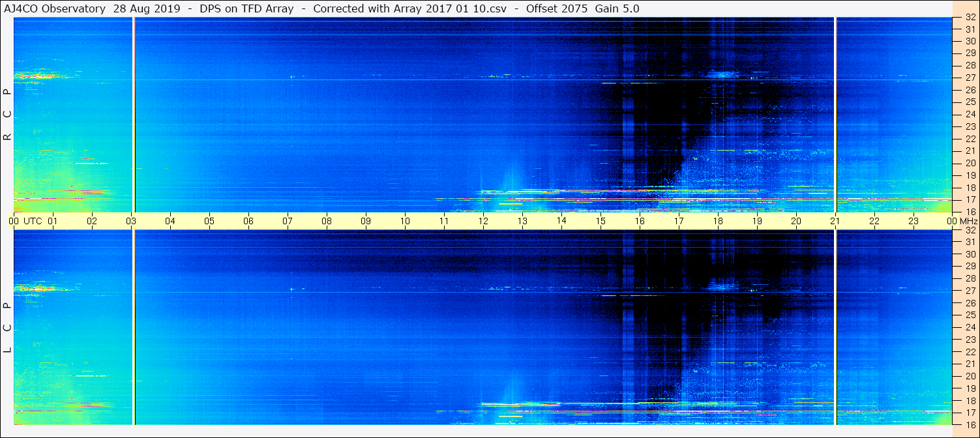Click the 27 MHz label of upper panel

click(x=970, y=78)
